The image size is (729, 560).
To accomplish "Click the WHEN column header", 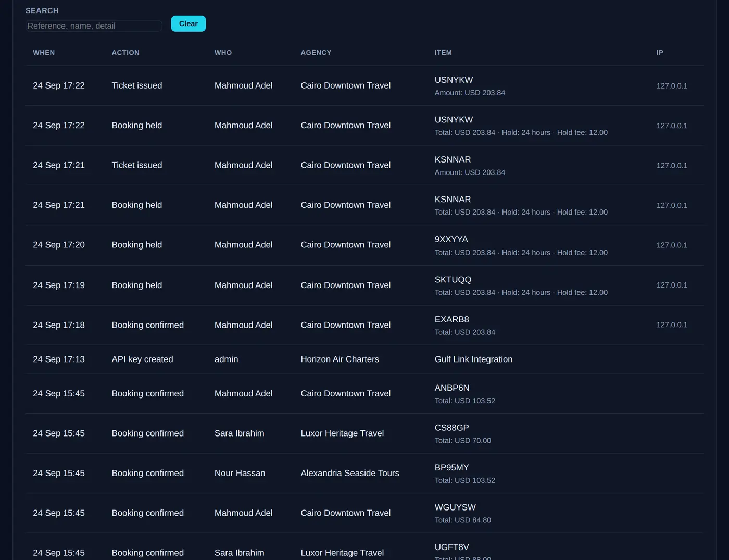I will [44, 53].
